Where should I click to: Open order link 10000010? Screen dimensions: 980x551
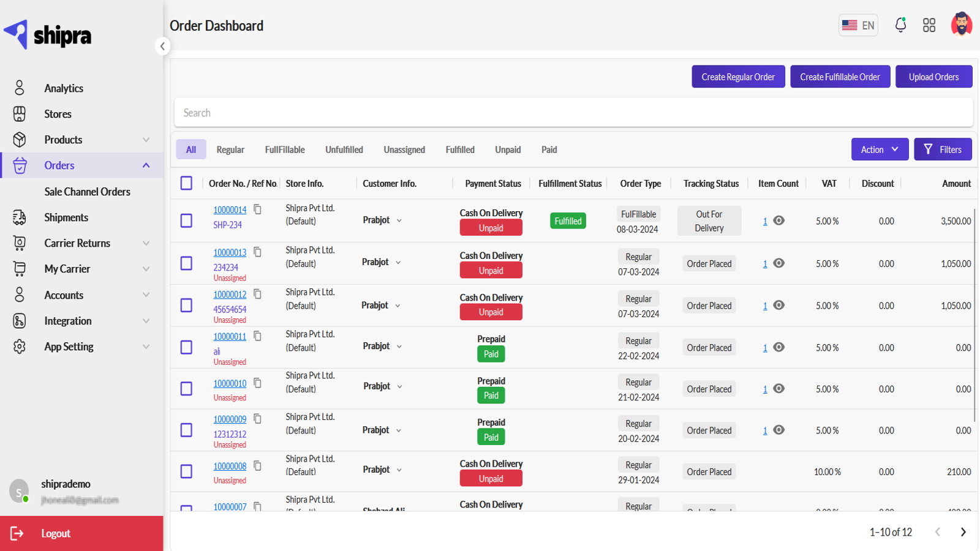point(230,383)
